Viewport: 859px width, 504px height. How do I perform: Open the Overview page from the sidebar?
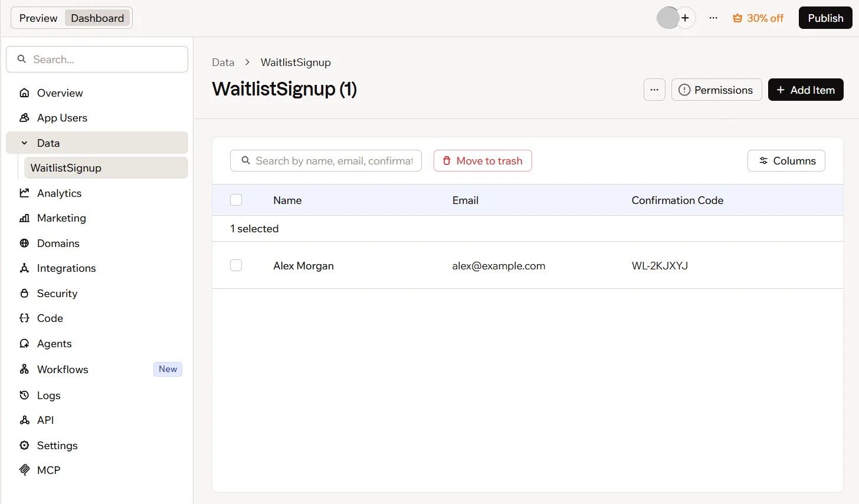coord(97,93)
